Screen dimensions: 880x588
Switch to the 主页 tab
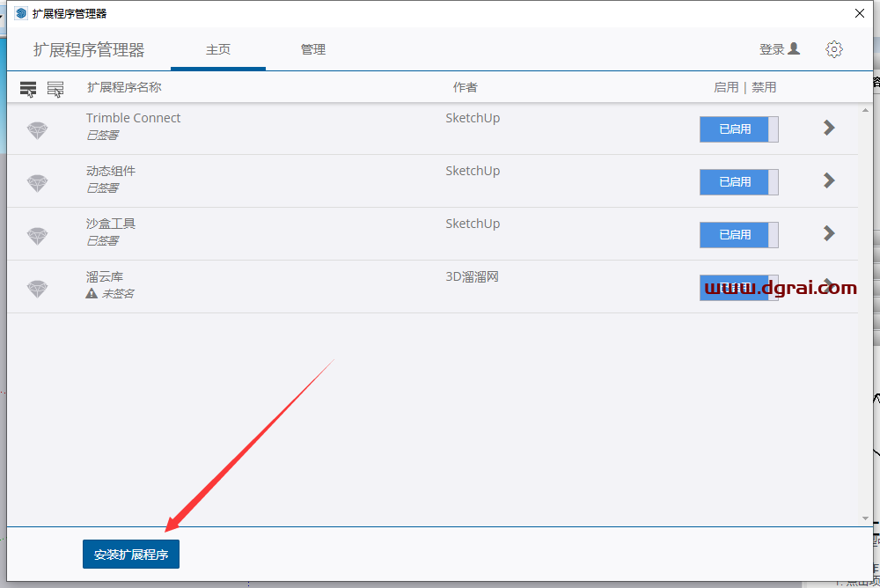(x=217, y=49)
